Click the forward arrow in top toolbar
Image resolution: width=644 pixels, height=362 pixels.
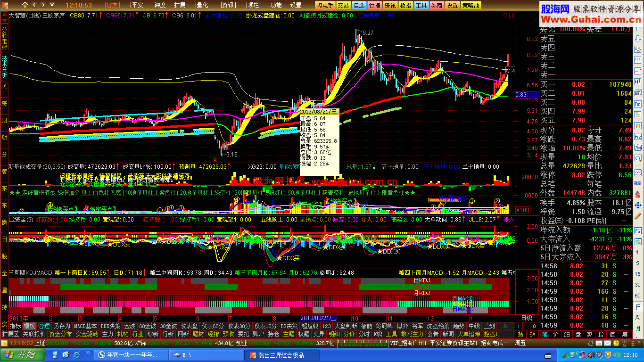click(x=43, y=5)
